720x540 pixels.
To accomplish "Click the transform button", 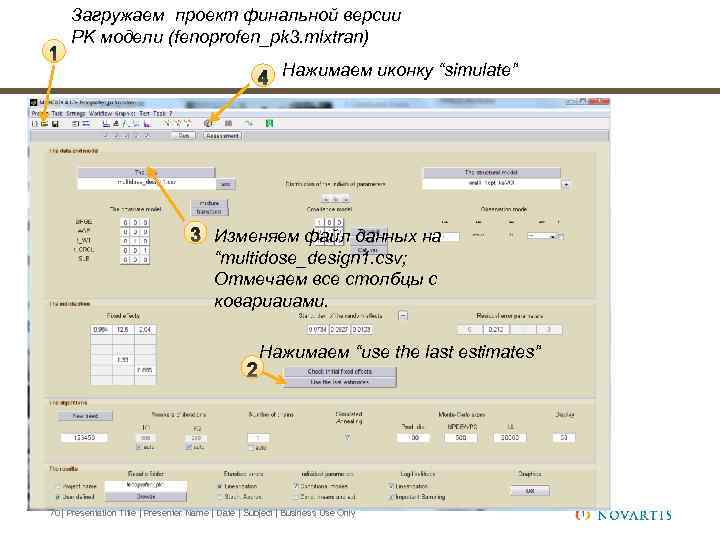I will [209, 212].
